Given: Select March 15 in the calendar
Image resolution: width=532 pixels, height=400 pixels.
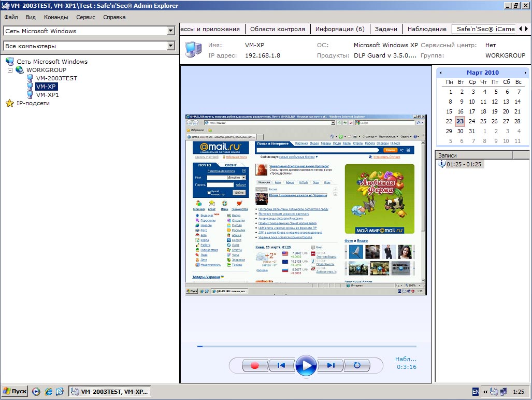Looking at the screenshot, I should (x=449, y=111).
